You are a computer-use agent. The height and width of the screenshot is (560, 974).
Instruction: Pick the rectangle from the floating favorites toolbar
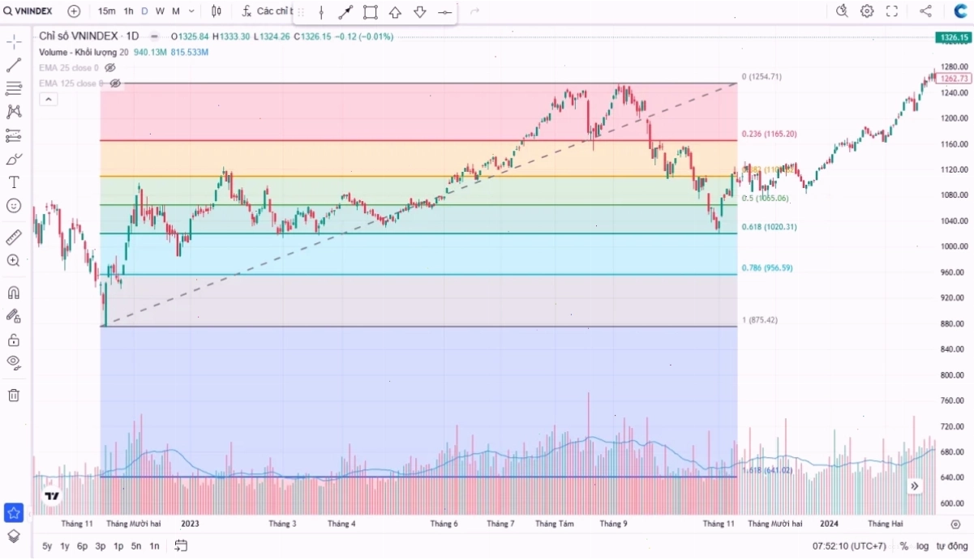(371, 12)
